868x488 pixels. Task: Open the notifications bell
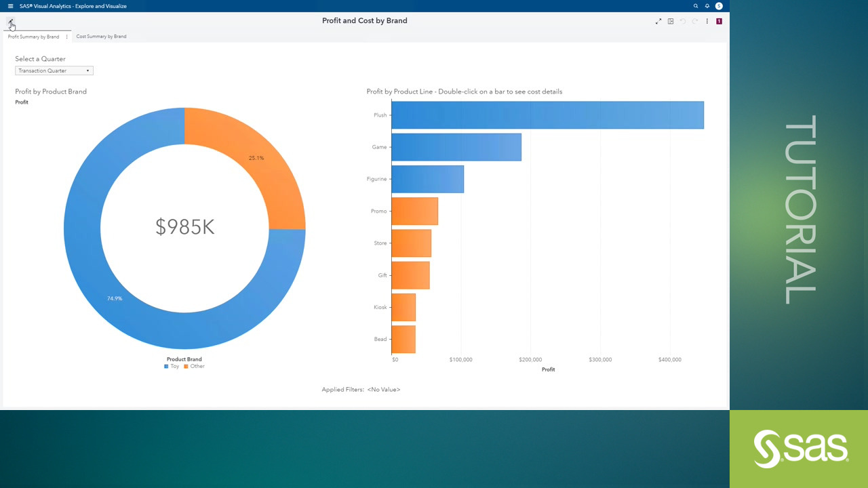707,6
